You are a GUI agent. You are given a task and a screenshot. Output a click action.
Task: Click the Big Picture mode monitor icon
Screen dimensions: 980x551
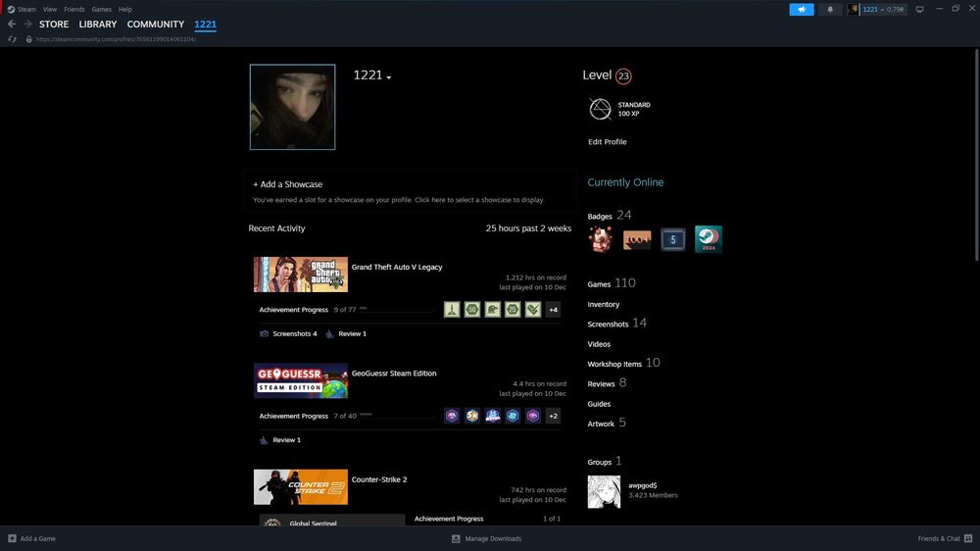[x=919, y=10]
